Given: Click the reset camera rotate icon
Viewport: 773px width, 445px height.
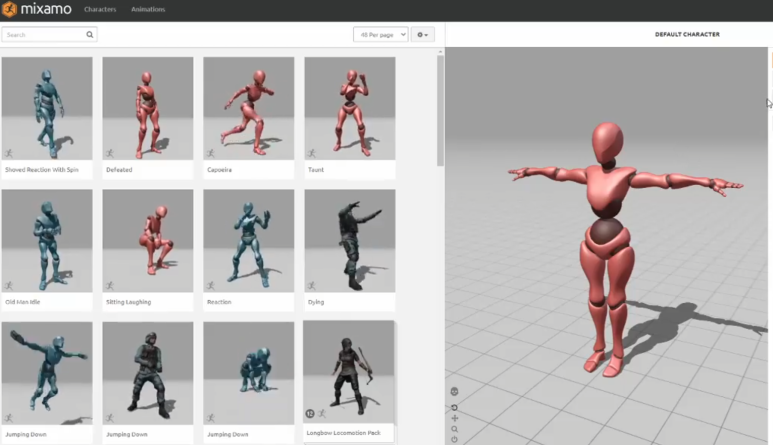Looking at the screenshot, I should (x=454, y=407).
